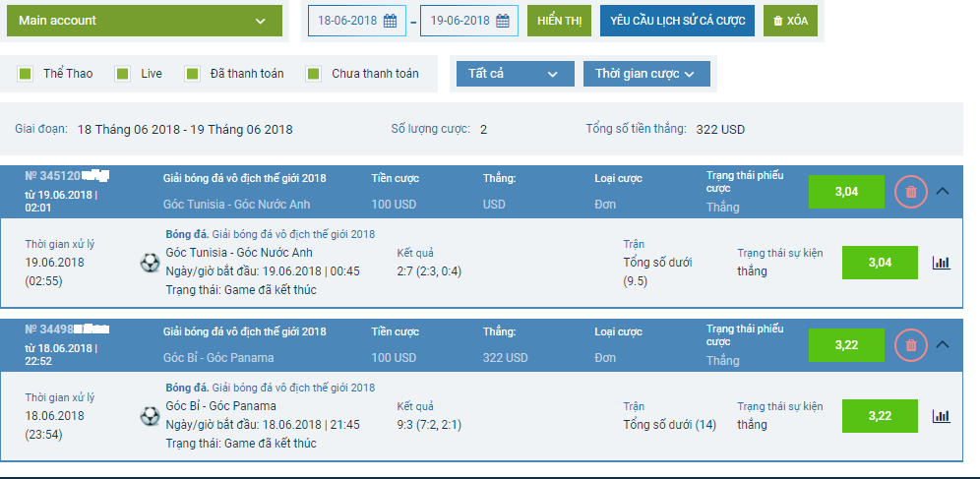Open the Main account dropdown
Viewport: 980px width, 479px height.
[145, 21]
